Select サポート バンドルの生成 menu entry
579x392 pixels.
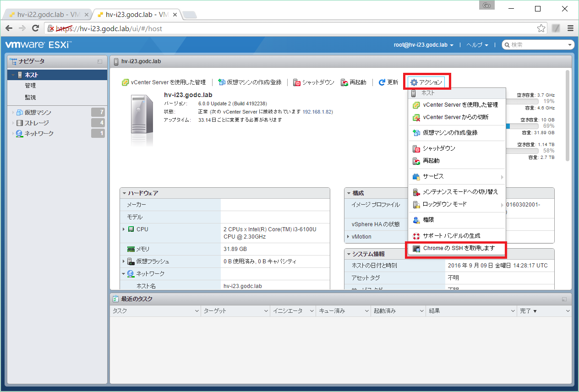(x=457, y=236)
